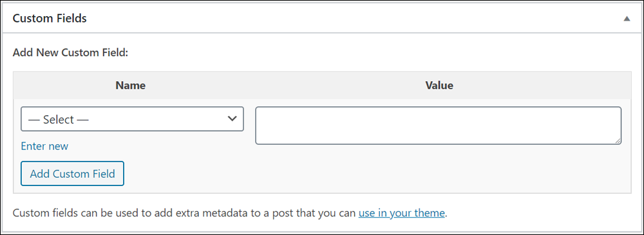Screen dimensions: 644x235
Task: Select the '— Select —' text in Name combo box
Action: click(x=58, y=120)
